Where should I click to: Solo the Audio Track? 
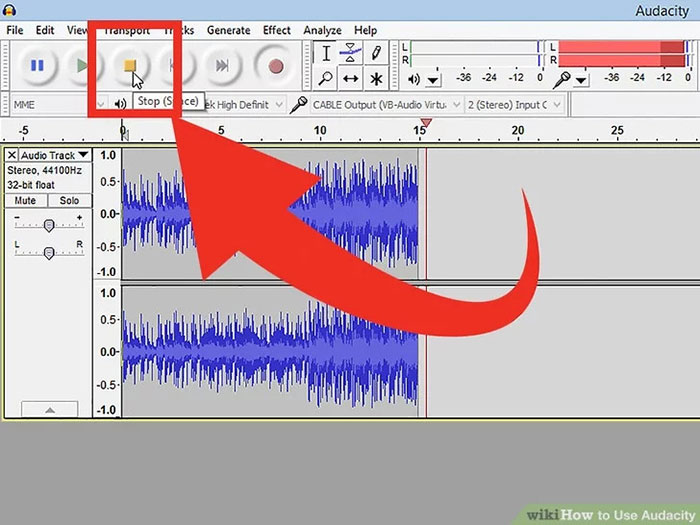[69, 200]
